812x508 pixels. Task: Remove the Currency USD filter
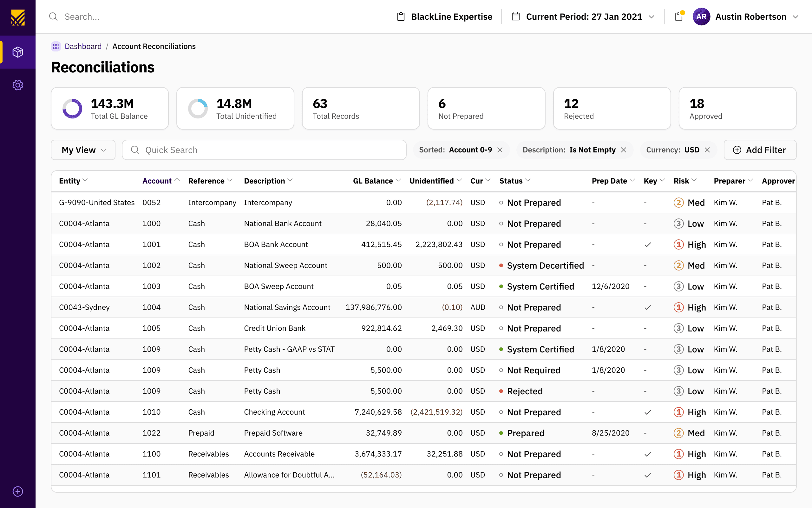(707, 150)
